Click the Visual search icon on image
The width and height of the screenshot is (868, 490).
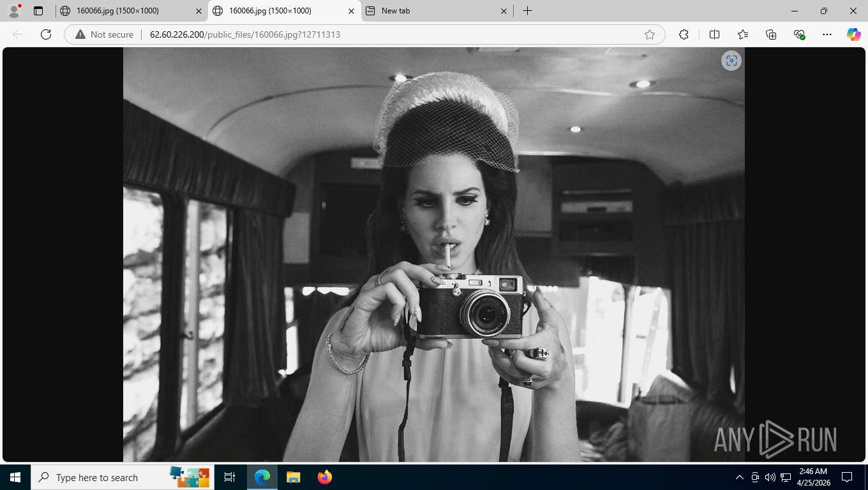click(731, 61)
